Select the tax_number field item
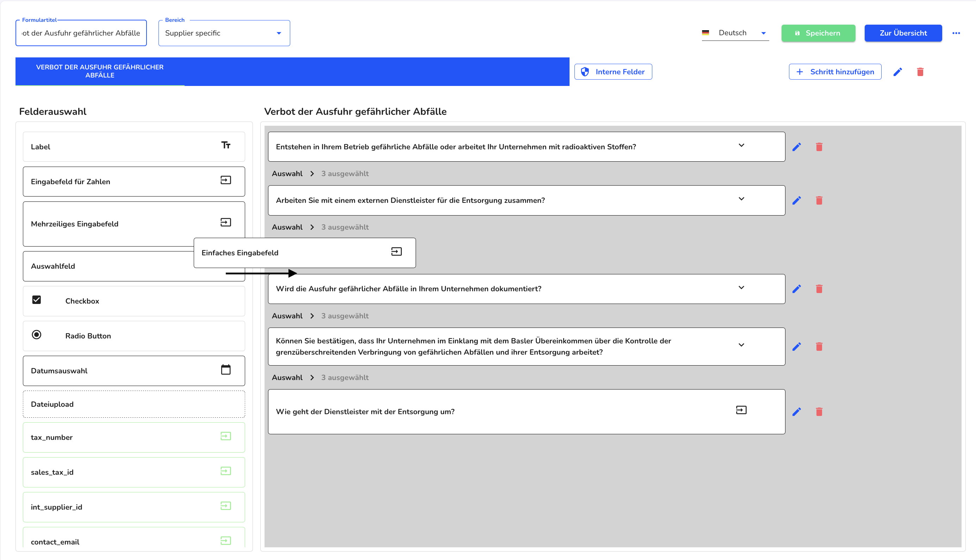The height and width of the screenshot is (560, 976). click(134, 438)
